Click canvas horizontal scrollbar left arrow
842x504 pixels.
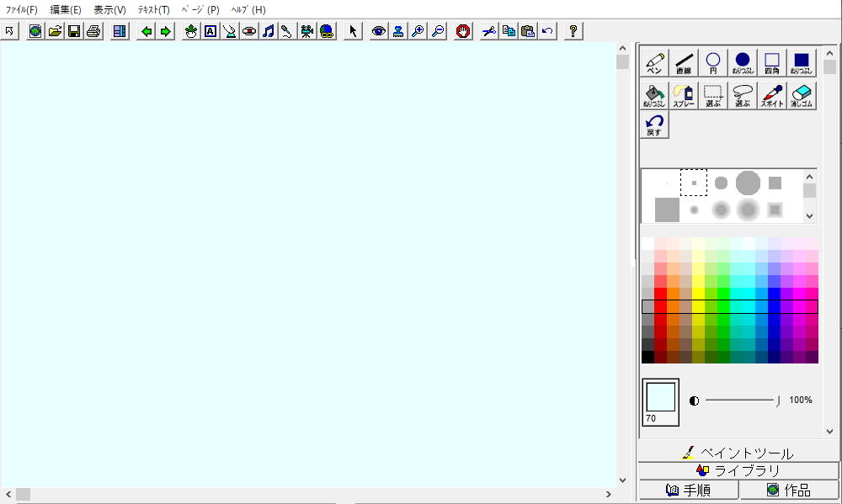[x=8, y=495]
